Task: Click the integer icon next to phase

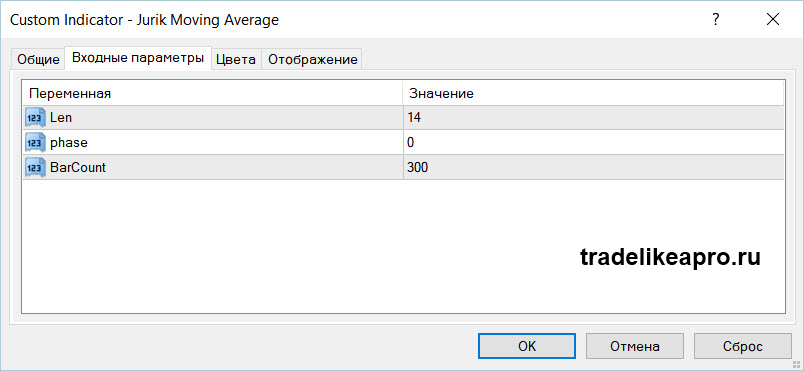Action: [x=35, y=142]
